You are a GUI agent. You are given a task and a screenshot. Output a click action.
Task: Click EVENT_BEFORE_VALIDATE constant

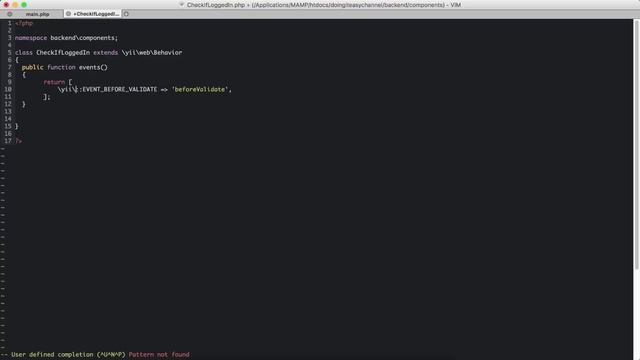coord(120,89)
